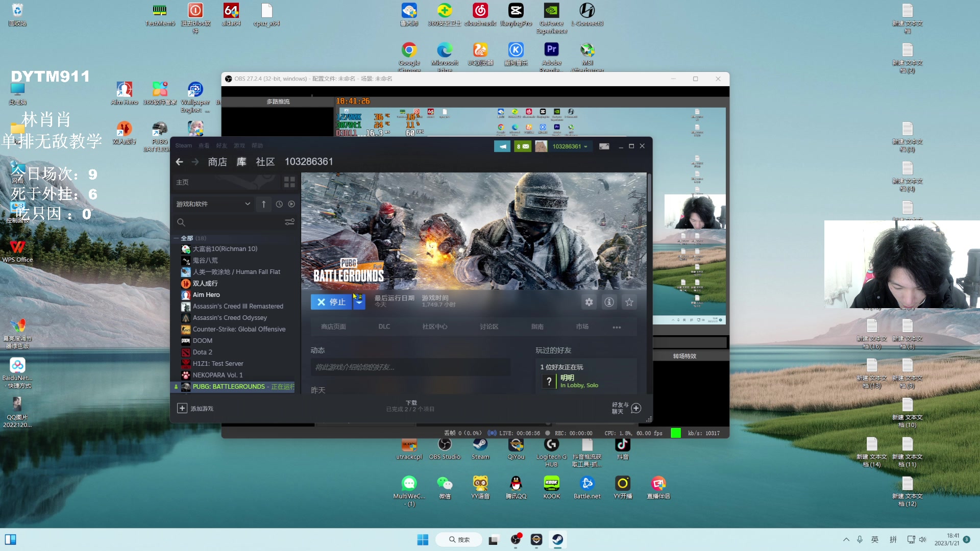Click recent activity clock filter icon
Image resolution: width=980 pixels, height=551 pixels.
click(x=279, y=204)
